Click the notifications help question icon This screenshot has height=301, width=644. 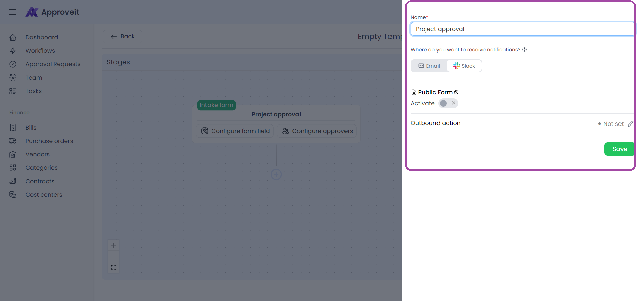pos(524,50)
